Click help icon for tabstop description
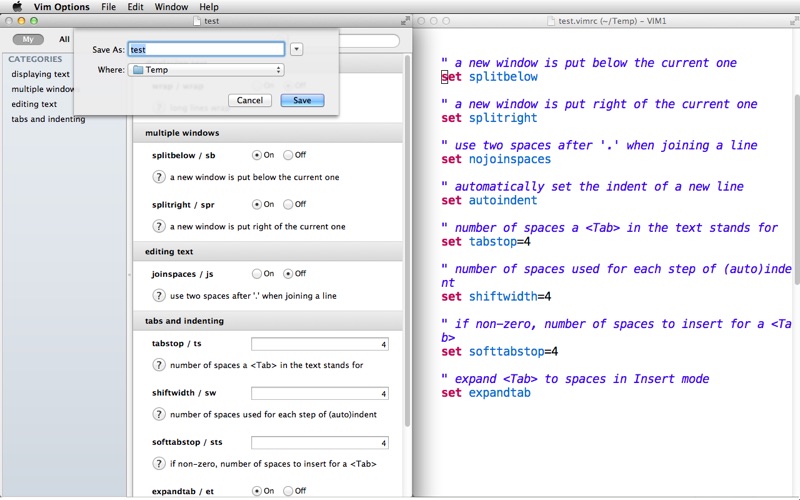This screenshot has width=800, height=500. (159, 365)
